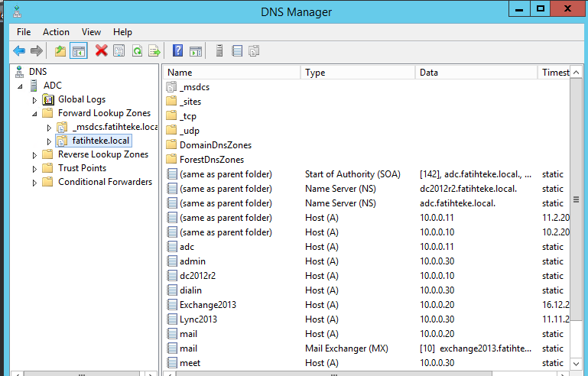Click the New Server toolbar icon

tap(219, 50)
